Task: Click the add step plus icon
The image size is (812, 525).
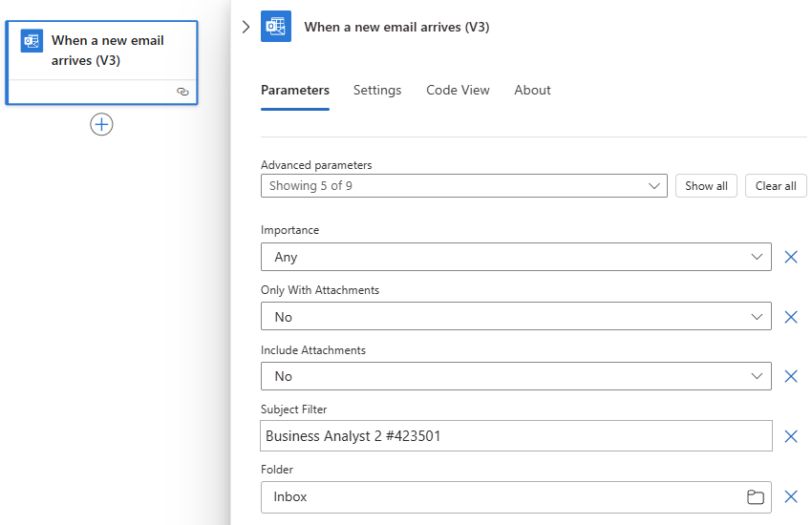Action: click(x=101, y=124)
